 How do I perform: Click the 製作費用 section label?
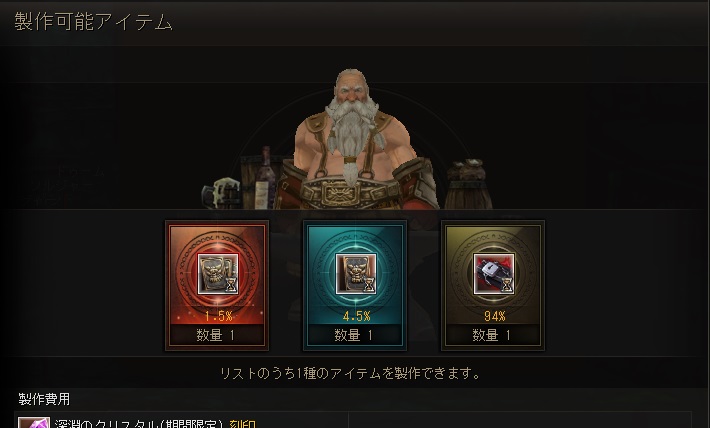(x=44, y=399)
